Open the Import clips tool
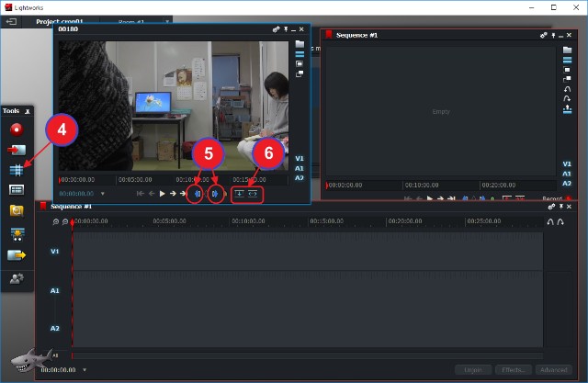 tap(17, 149)
